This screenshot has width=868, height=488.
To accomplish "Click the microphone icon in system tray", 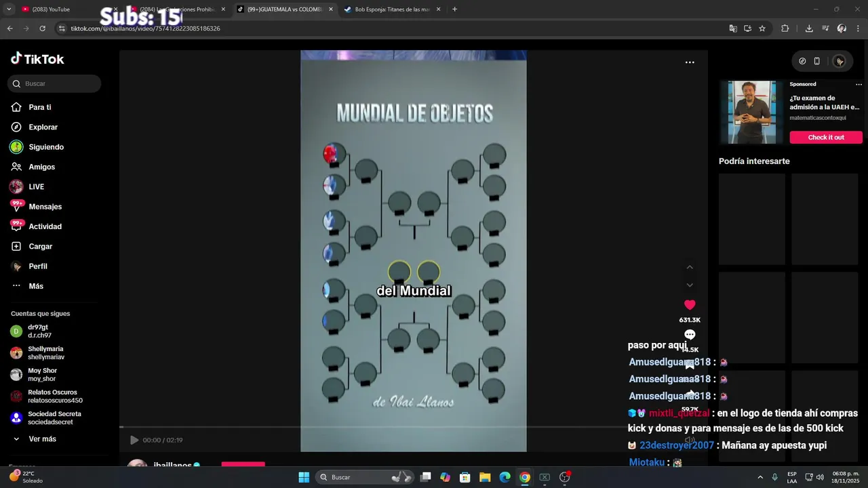I will (x=774, y=477).
